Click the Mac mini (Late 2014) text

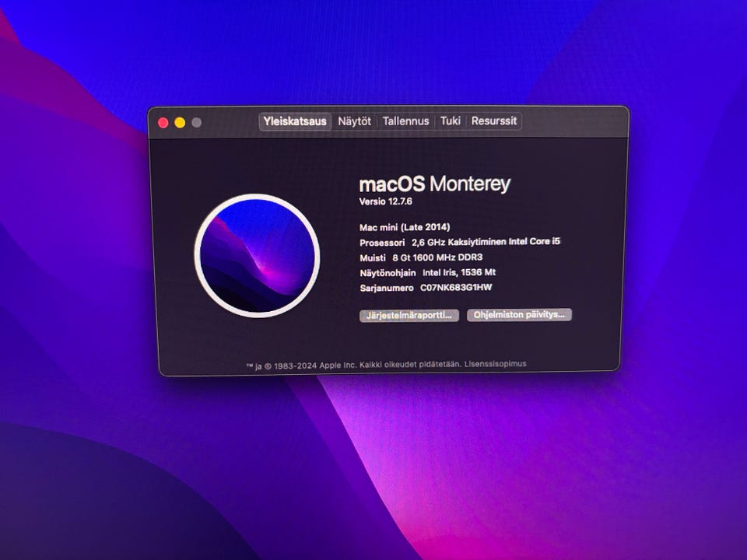pos(405,227)
